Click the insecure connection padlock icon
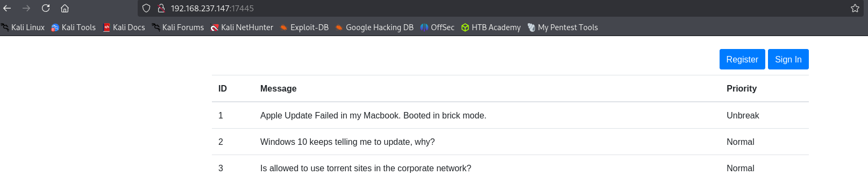Screen dimensions: 868x196 [x=161, y=8]
